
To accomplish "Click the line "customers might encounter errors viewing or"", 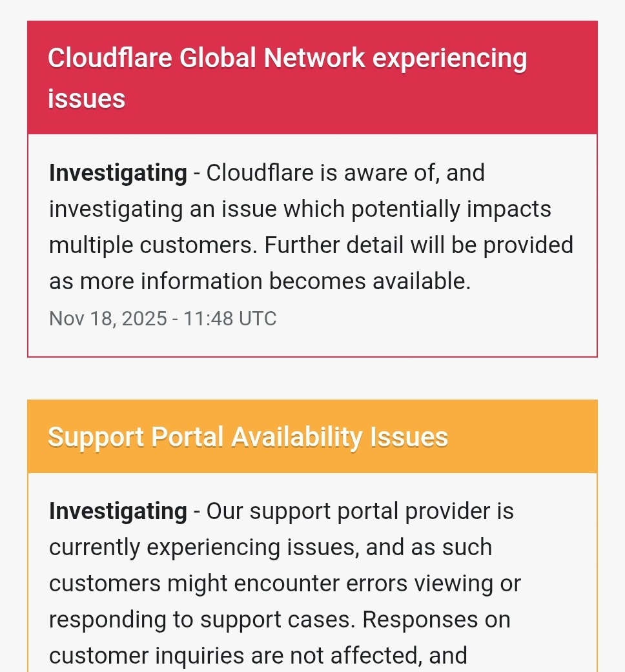I will 285,584.
